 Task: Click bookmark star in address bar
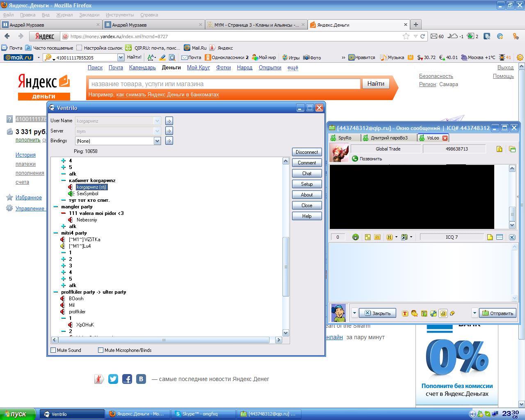pyautogui.click(x=406, y=36)
